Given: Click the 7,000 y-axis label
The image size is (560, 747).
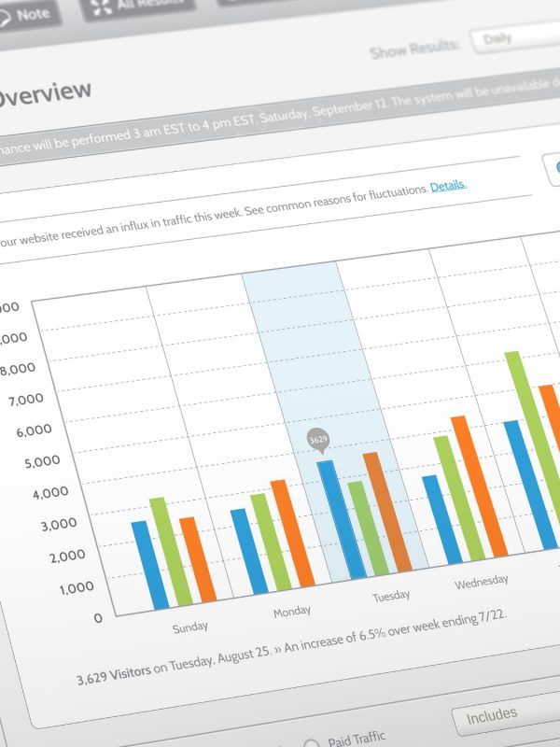Looking at the screenshot, I should pos(26,399).
